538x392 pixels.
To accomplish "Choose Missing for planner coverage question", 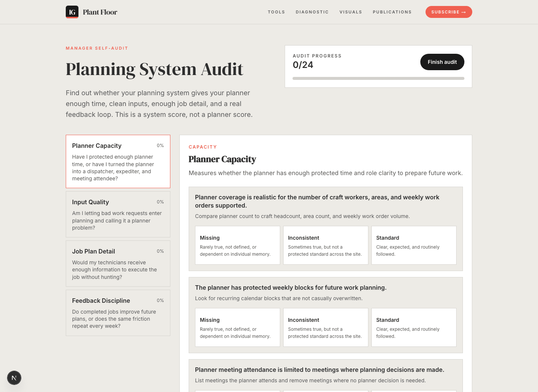I will click(x=238, y=245).
